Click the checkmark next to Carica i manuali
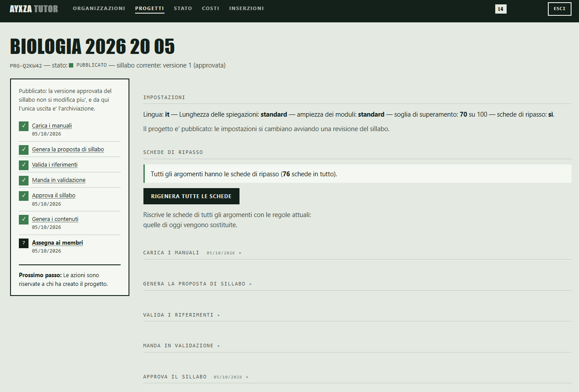 tap(24, 126)
